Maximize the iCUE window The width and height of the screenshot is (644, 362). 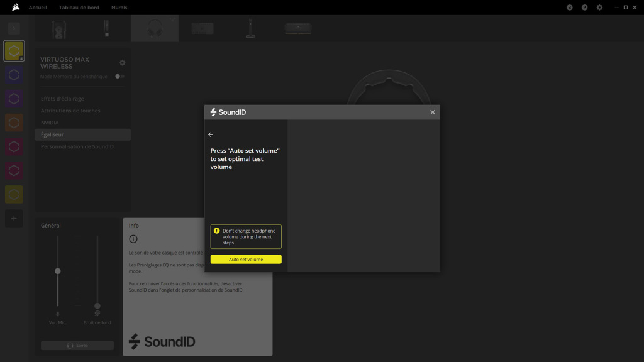[626, 8]
